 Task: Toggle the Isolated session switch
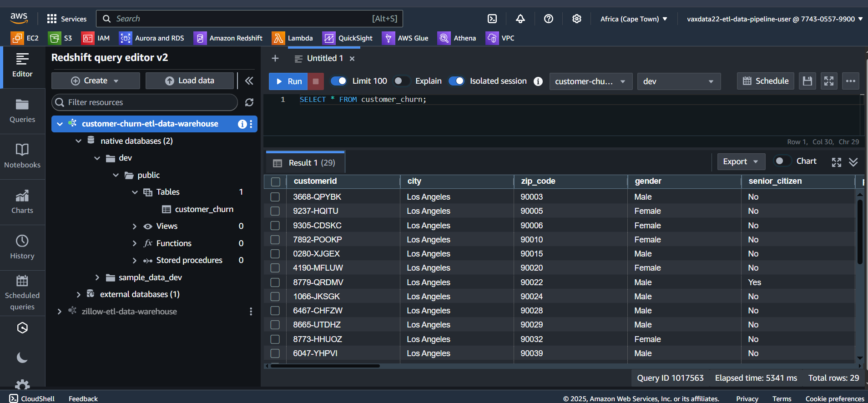[x=456, y=81]
